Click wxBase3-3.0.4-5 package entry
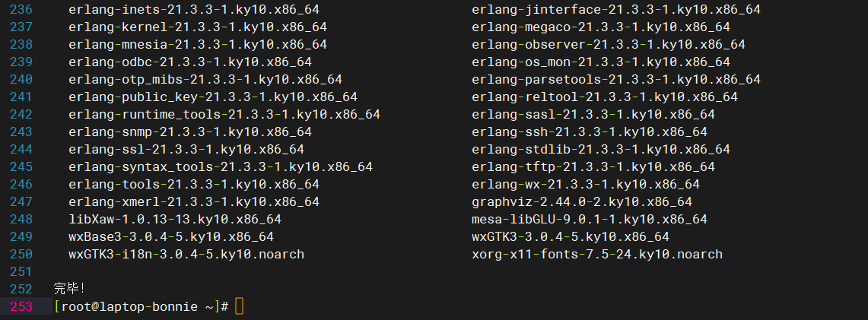868x320 pixels. point(171,237)
